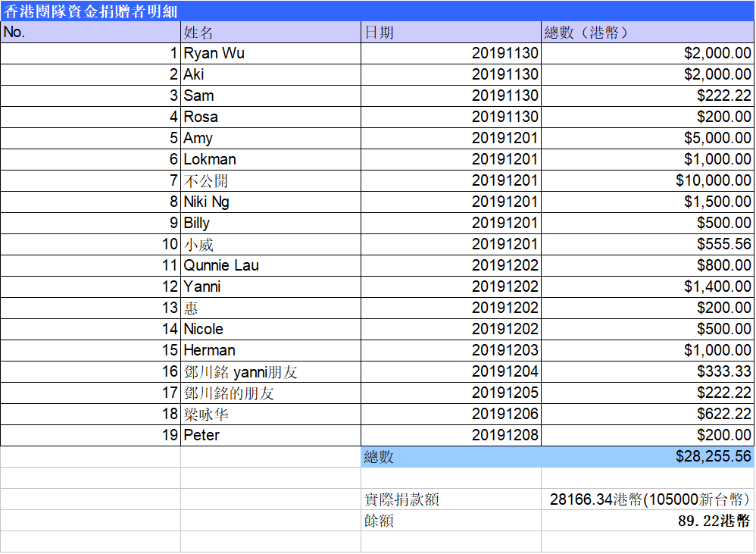Select the 鄧川銘 yanni朋友 name cell
This screenshot has height=554, width=756.
[270, 372]
